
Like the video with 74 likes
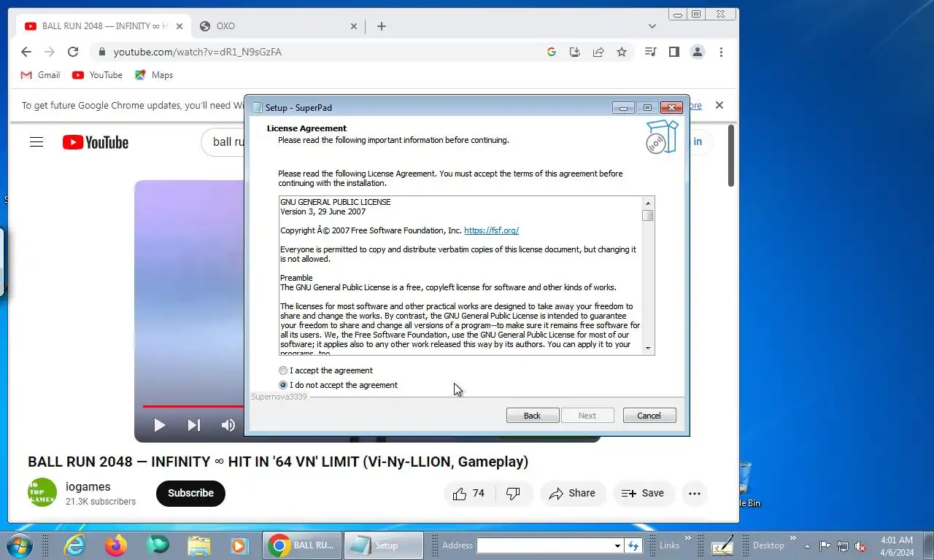click(x=469, y=494)
